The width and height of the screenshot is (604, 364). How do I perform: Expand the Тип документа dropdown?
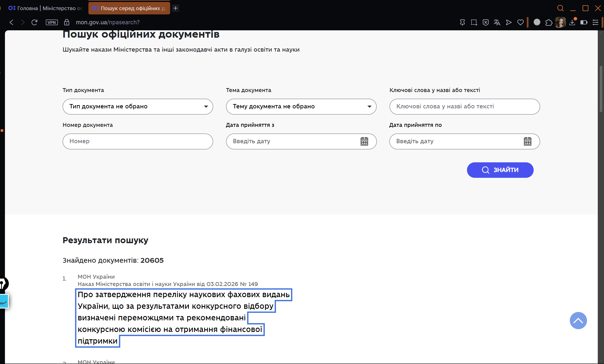coord(137,107)
